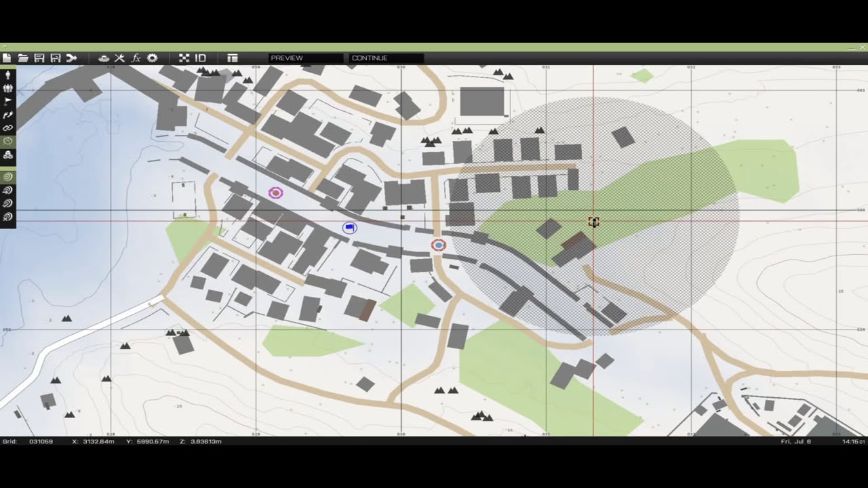Click the Save As disk icon
This screenshot has height=488, width=868.
point(56,58)
